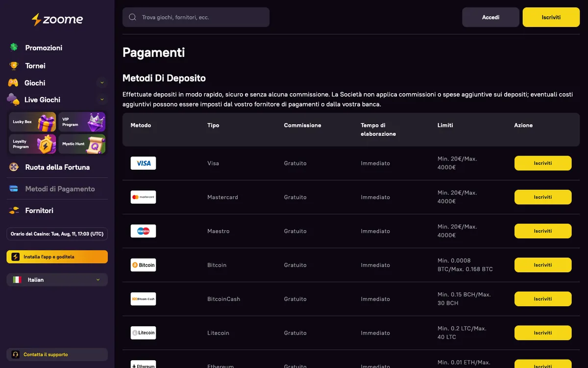The image size is (588, 368).
Task: Click the Ruota della Fortuna wheel icon
Action: (x=14, y=167)
